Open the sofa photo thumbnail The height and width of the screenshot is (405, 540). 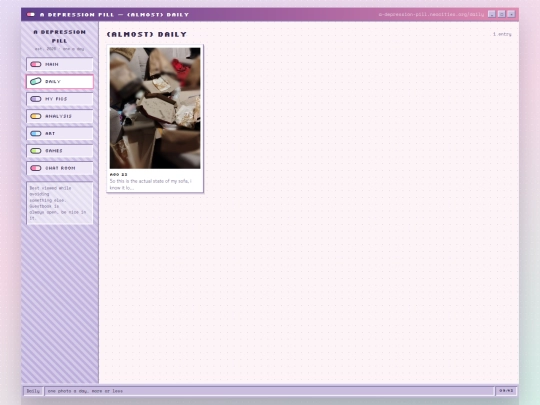coord(155,108)
